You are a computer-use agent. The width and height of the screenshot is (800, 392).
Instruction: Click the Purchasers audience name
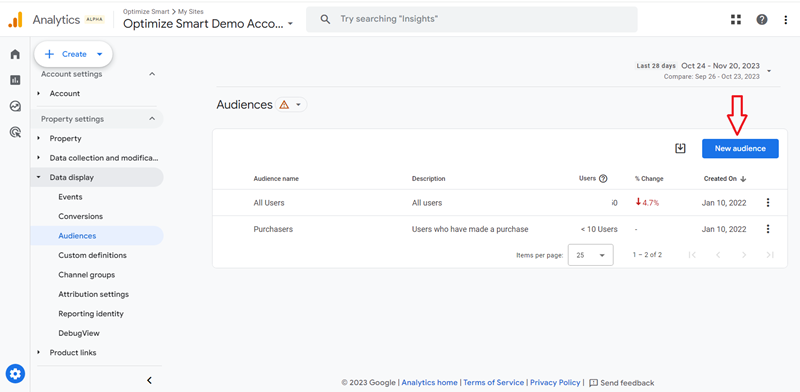(273, 229)
